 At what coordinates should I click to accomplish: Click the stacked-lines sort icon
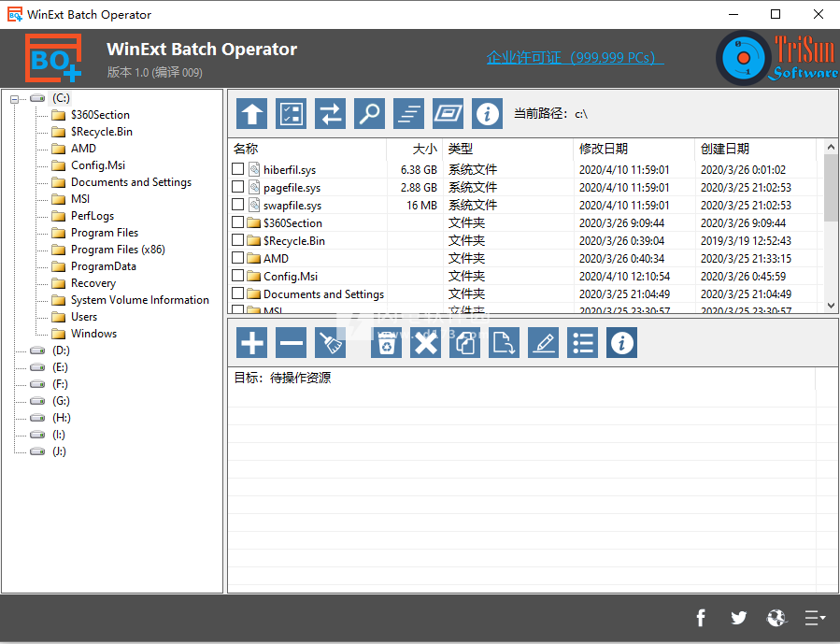coord(408,114)
